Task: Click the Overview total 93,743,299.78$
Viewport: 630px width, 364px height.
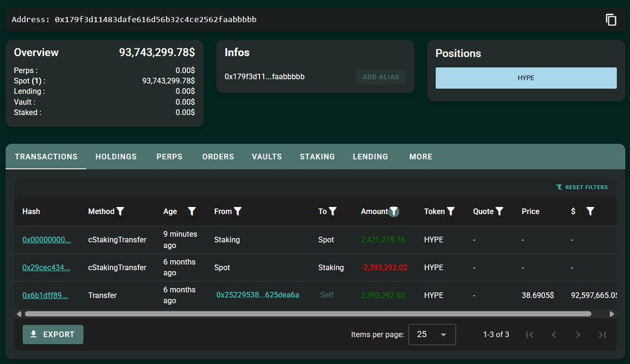Action: (157, 52)
